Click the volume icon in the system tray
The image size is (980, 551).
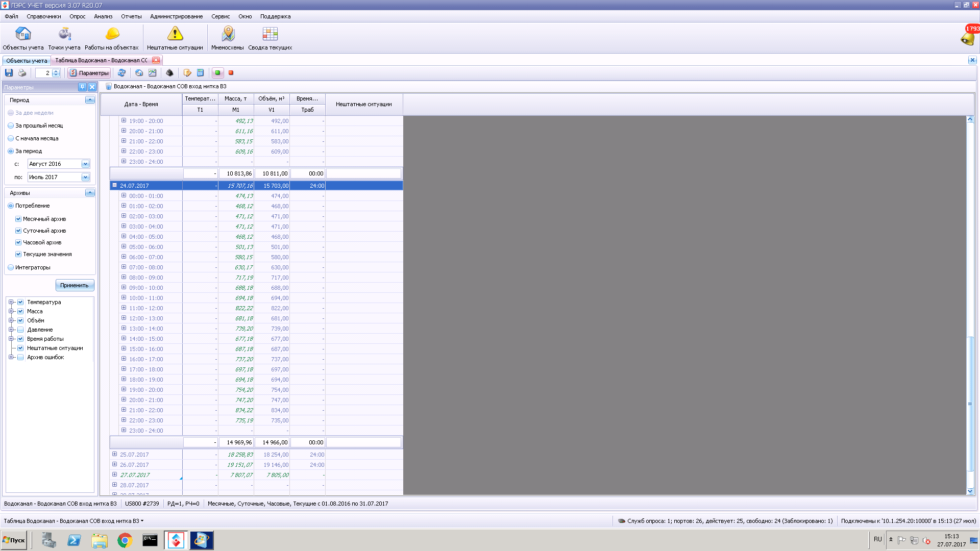[x=926, y=540]
